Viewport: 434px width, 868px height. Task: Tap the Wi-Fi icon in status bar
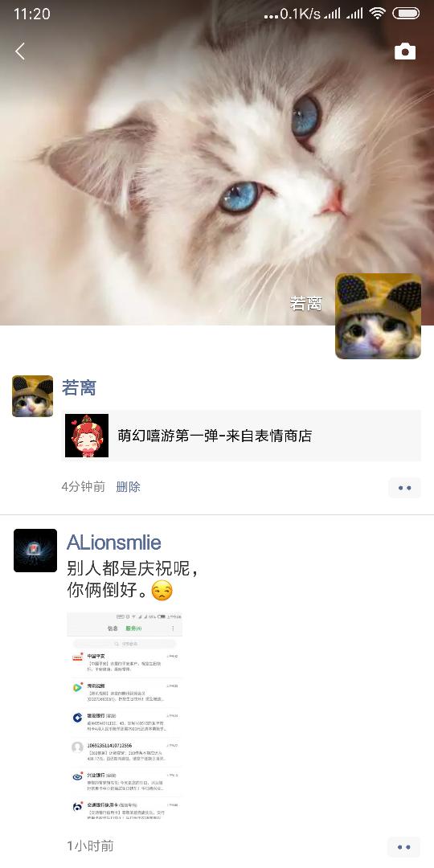(378, 14)
